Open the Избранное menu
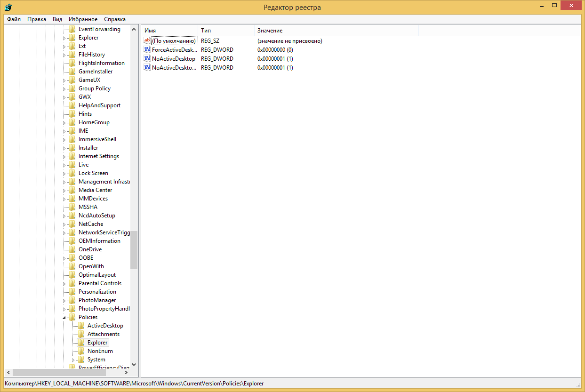The height and width of the screenshot is (392, 585). [x=83, y=19]
